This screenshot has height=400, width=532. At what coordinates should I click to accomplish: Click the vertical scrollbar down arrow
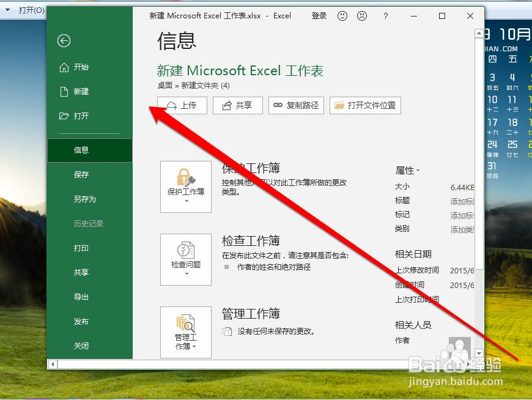pos(479,353)
